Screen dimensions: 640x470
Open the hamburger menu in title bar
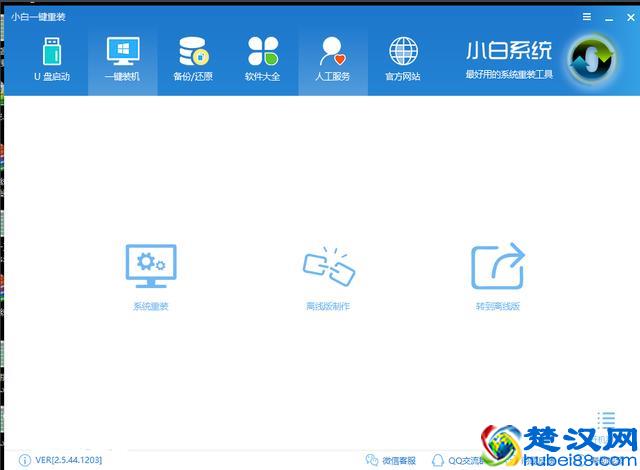(x=587, y=17)
